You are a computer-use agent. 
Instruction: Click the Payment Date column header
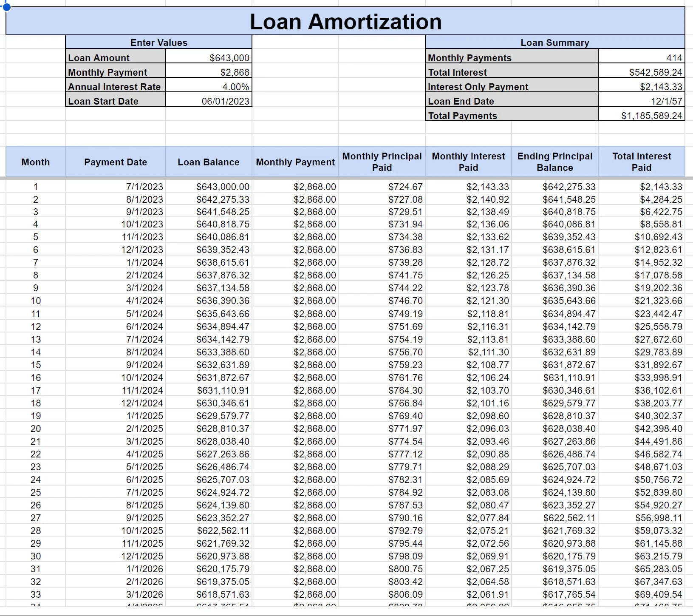pos(115,162)
